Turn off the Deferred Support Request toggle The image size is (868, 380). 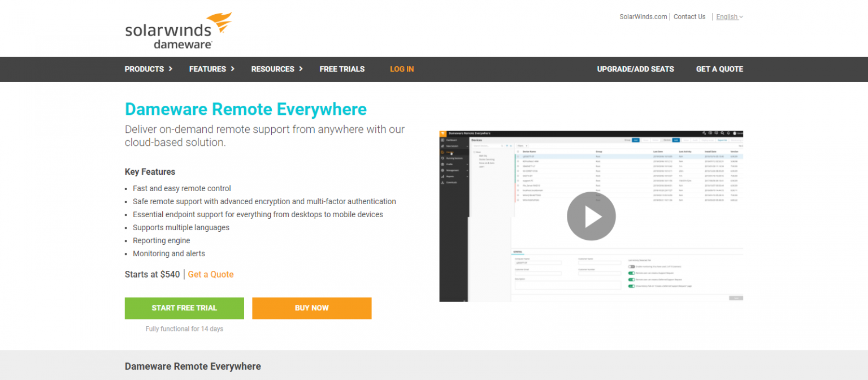click(631, 279)
